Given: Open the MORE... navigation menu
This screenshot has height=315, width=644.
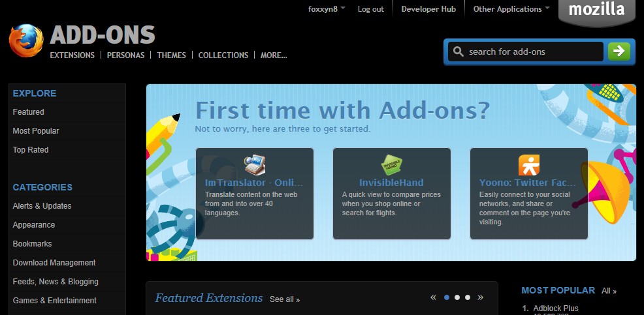Looking at the screenshot, I should pyautogui.click(x=274, y=55).
